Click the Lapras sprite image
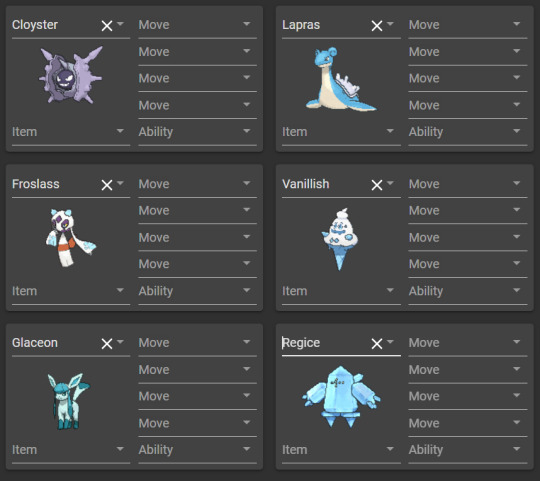The image size is (540, 481). tap(341, 79)
